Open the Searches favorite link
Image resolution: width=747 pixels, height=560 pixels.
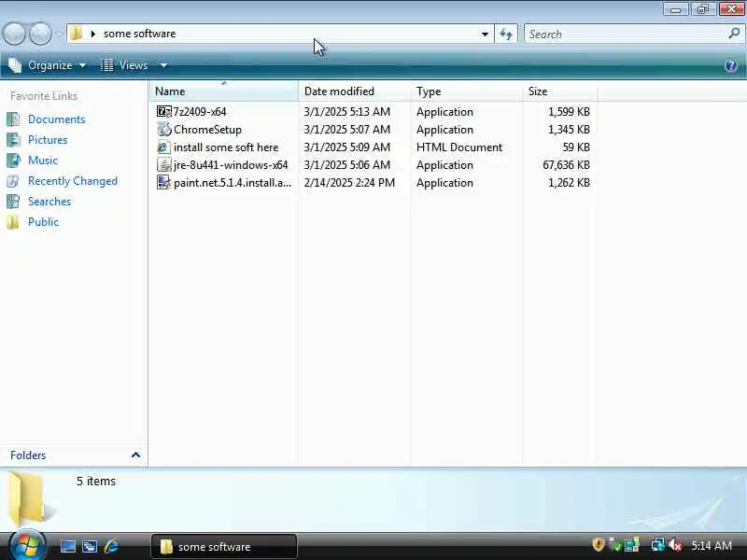[49, 202]
